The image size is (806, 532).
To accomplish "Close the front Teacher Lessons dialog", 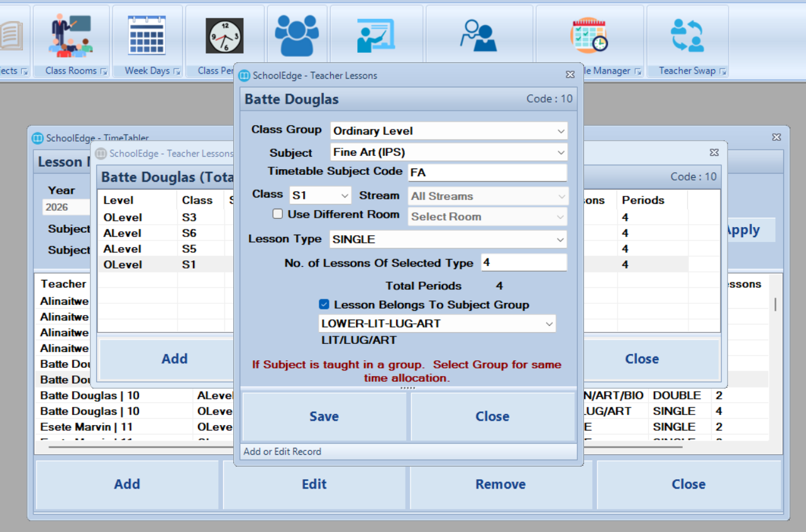I will (x=492, y=416).
